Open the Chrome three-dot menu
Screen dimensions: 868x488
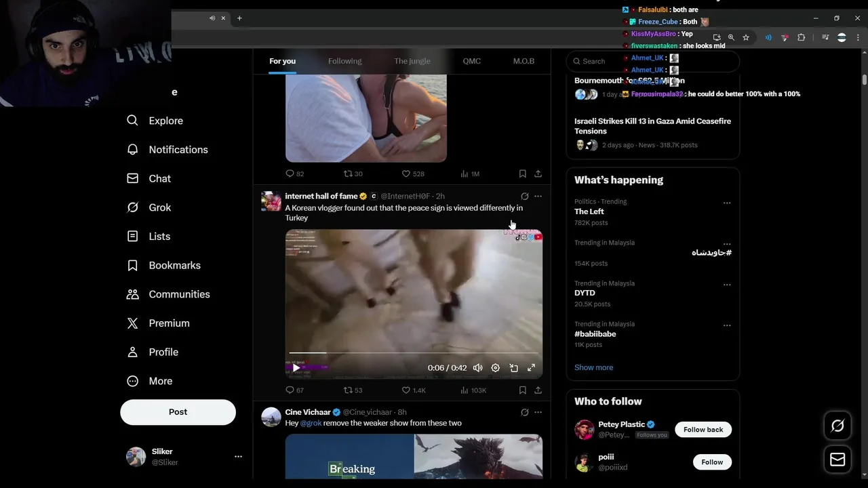[857, 38]
